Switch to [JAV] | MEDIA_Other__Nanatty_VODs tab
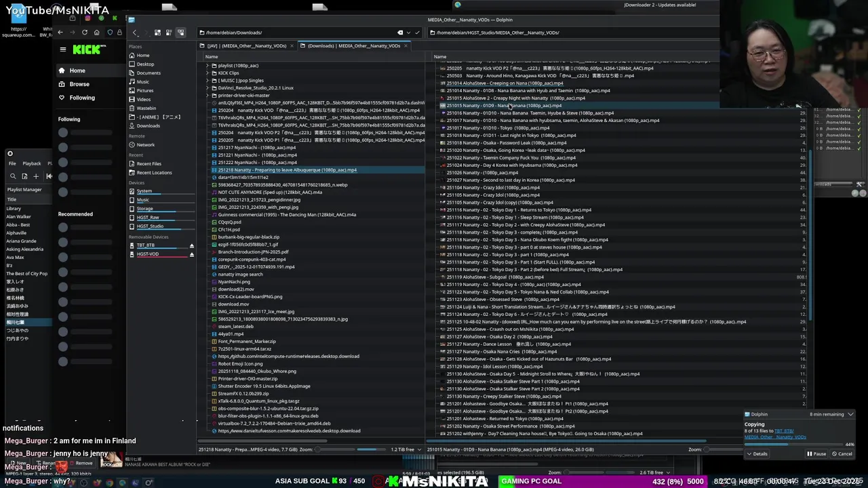 246,46
